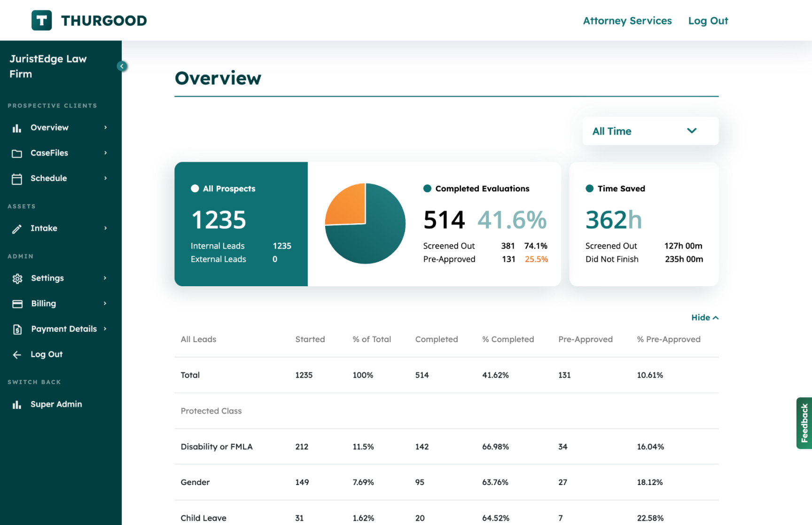Click the Payment Details document icon
The image size is (812, 525).
17,329
